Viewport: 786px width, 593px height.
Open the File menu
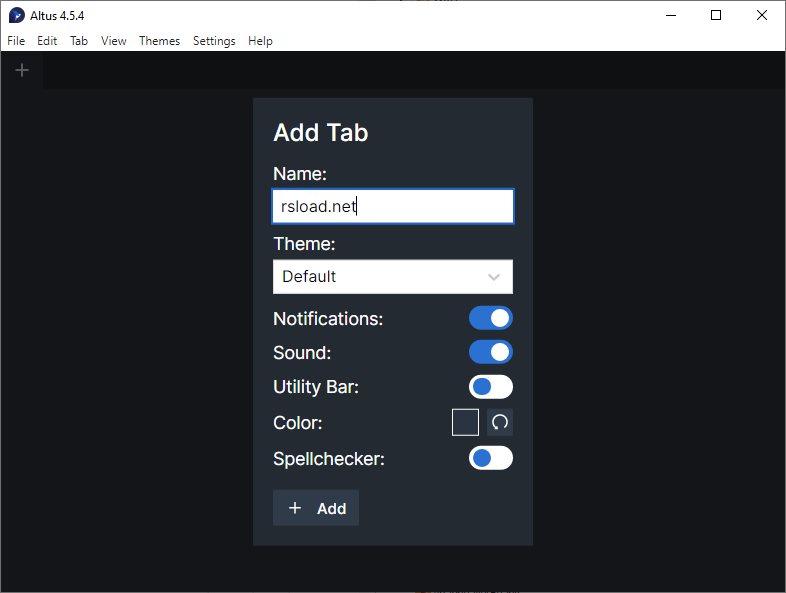pos(16,41)
